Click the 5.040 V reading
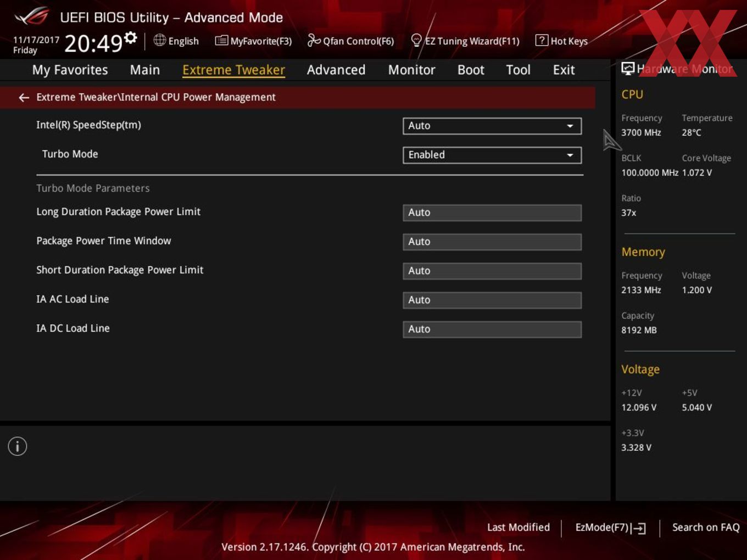This screenshot has width=747, height=560. [x=697, y=407]
